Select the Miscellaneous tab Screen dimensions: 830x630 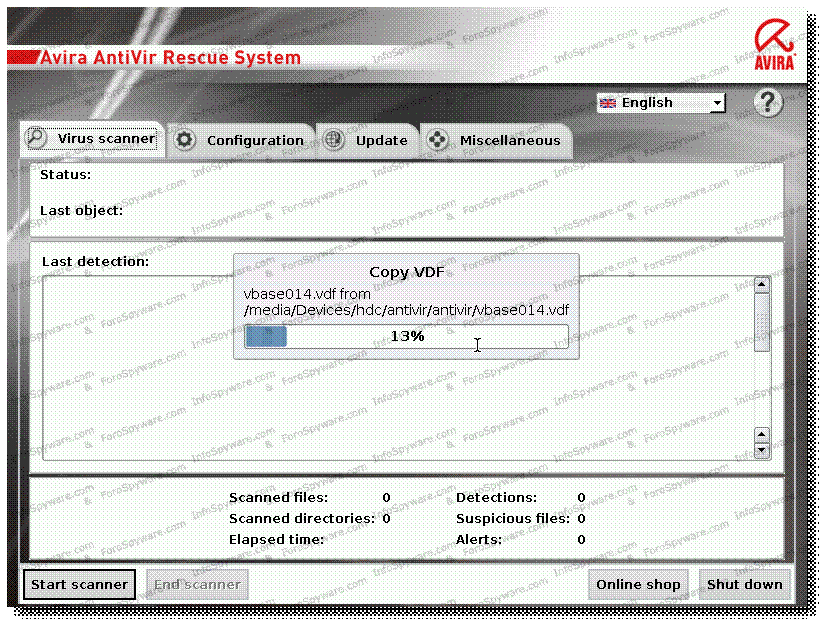tap(496, 140)
